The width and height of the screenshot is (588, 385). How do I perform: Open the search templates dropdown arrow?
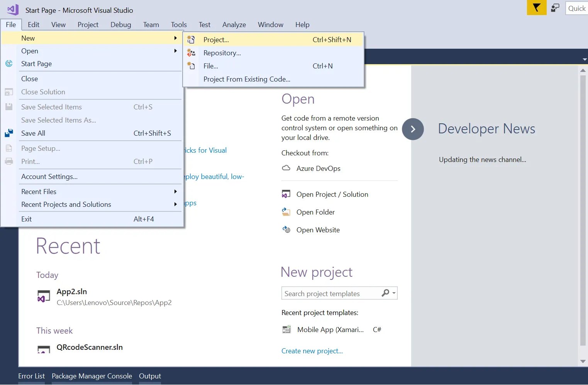point(394,293)
